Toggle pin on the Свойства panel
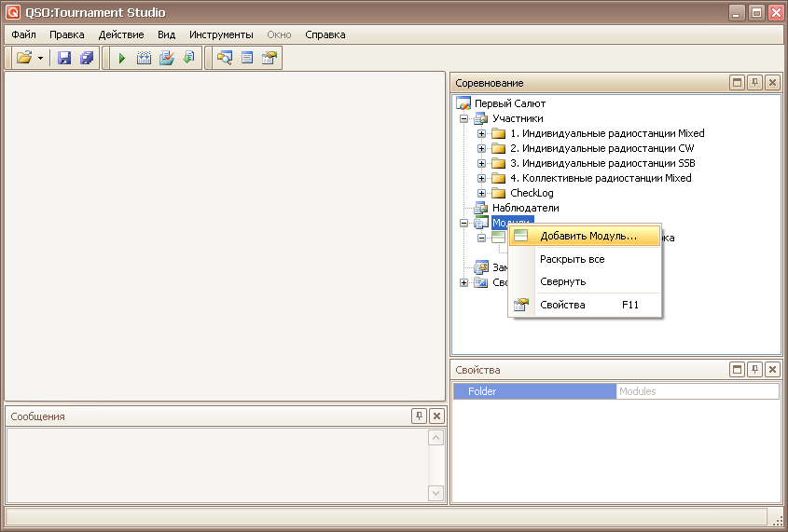The height and width of the screenshot is (532, 788). click(x=754, y=370)
